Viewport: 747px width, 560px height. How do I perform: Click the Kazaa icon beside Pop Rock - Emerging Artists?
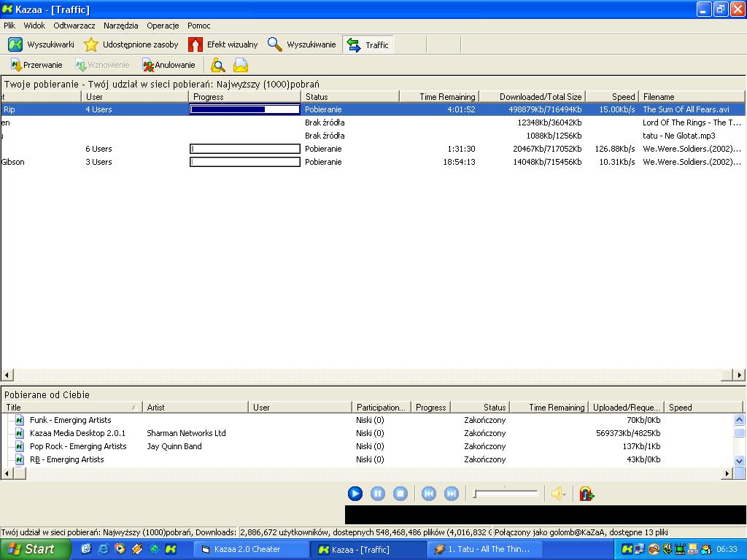(20, 446)
